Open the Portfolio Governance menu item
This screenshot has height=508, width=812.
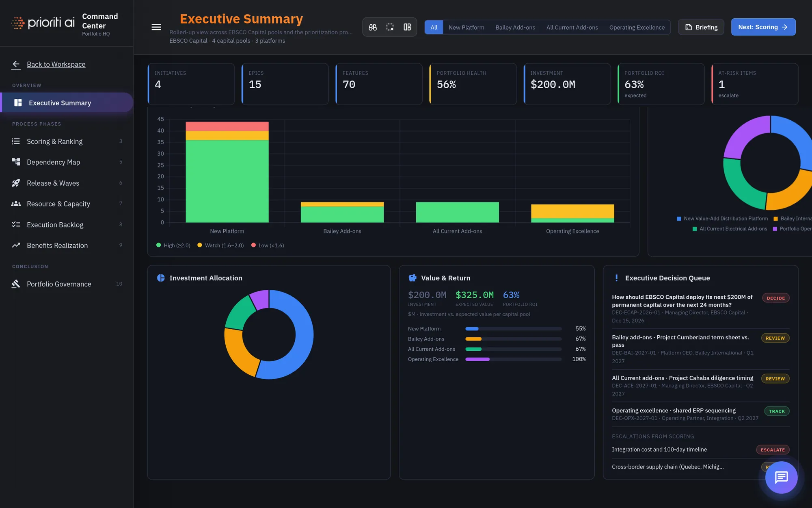[67, 284]
